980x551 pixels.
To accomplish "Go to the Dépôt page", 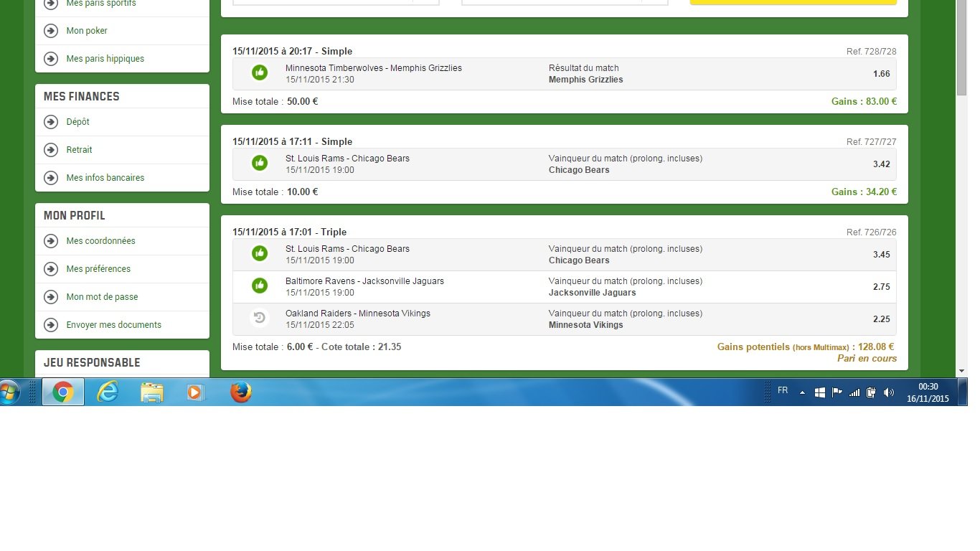I will coord(77,122).
